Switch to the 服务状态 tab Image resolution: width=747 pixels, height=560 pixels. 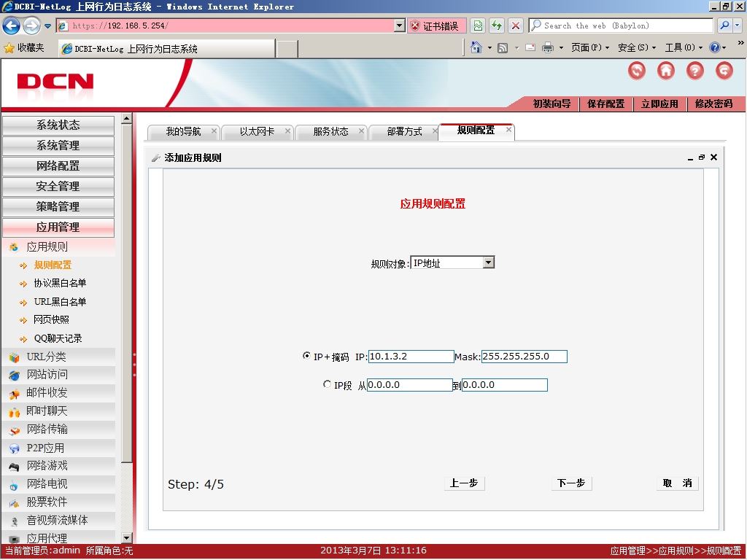pyautogui.click(x=330, y=132)
